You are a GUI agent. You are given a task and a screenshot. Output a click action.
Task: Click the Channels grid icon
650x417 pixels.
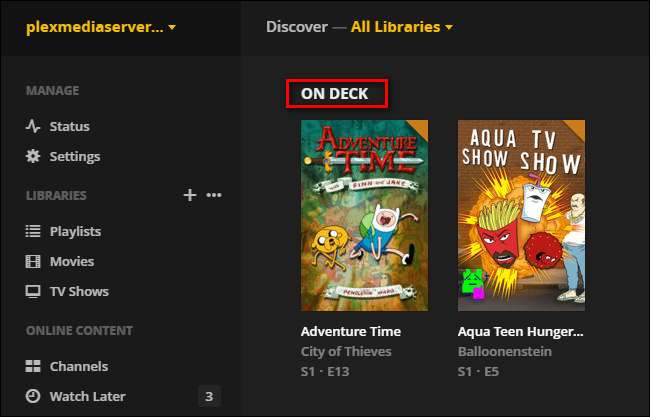(33, 367)
